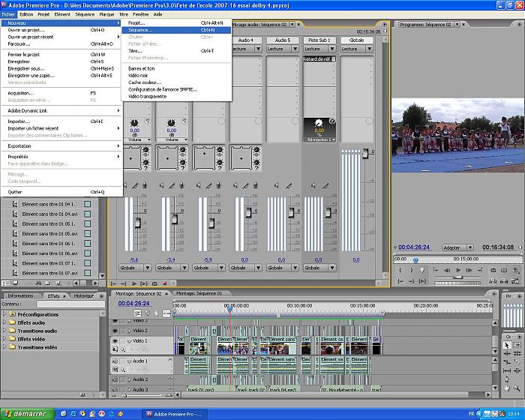Select the Pen tool

506,379
